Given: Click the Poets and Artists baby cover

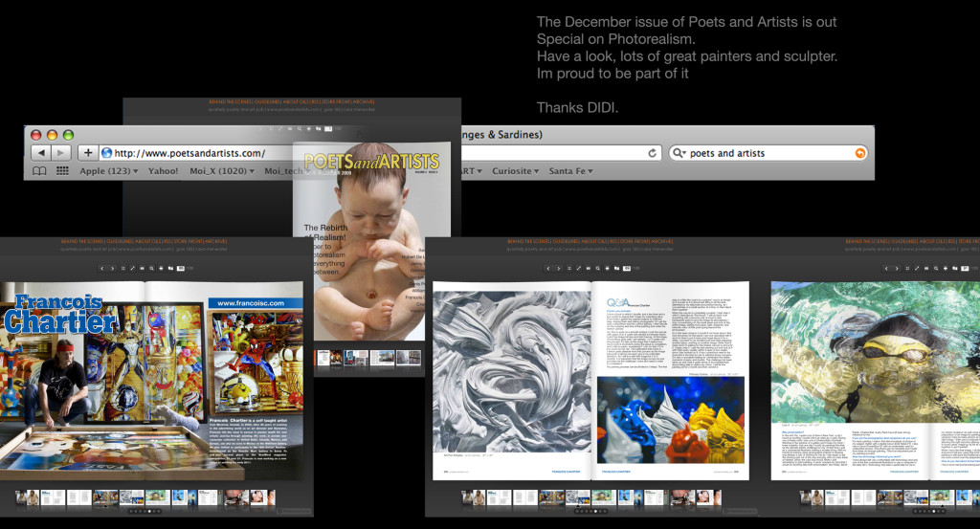Looking at the screenshot, I should pyautogui.click(x=371, y=241).
